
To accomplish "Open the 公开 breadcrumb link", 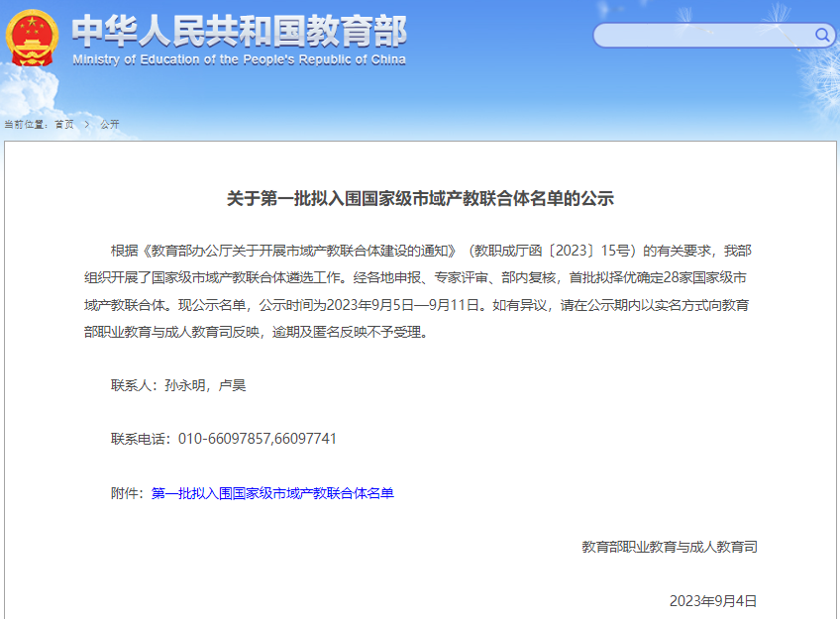I will coord(109,124).
